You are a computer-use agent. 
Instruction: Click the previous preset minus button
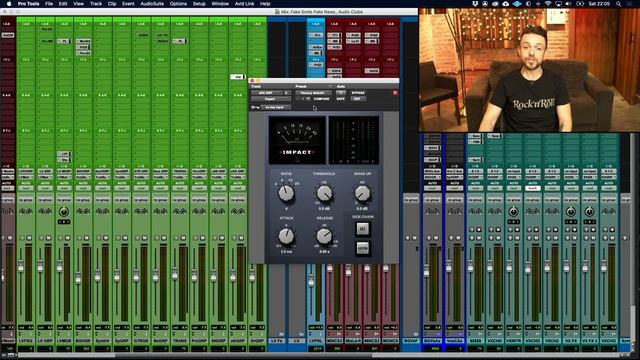299,99
